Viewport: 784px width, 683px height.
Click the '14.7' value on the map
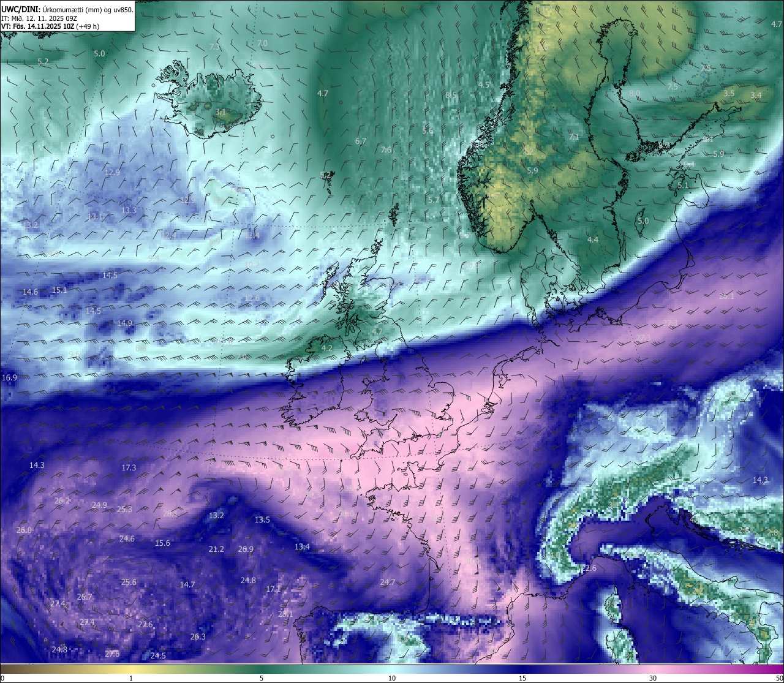pos(187,585)
